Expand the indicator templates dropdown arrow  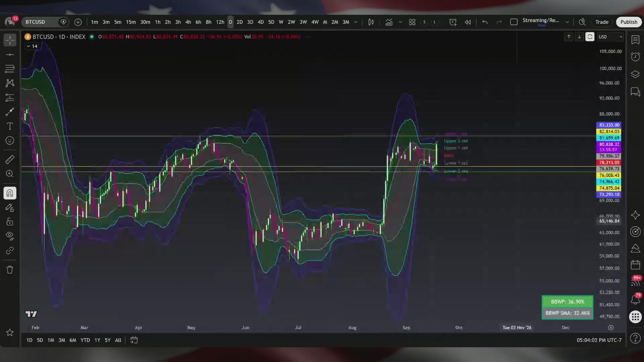(400, 22)
